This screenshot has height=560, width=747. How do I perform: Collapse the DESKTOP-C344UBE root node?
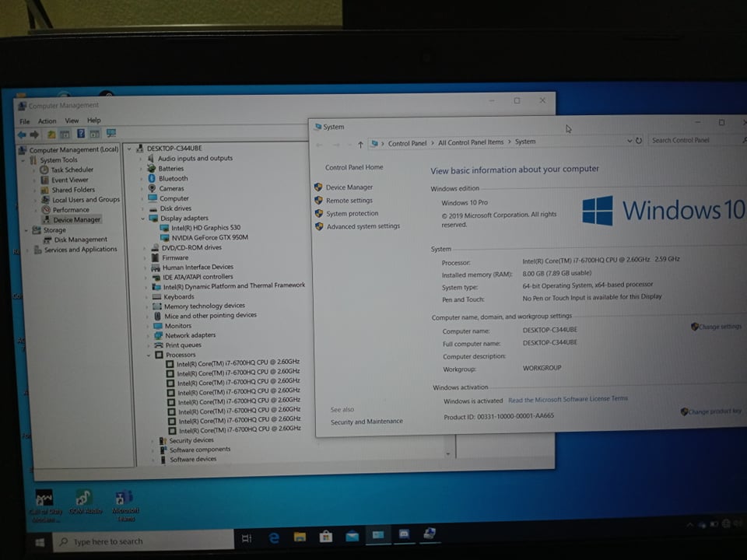(129, 149)
